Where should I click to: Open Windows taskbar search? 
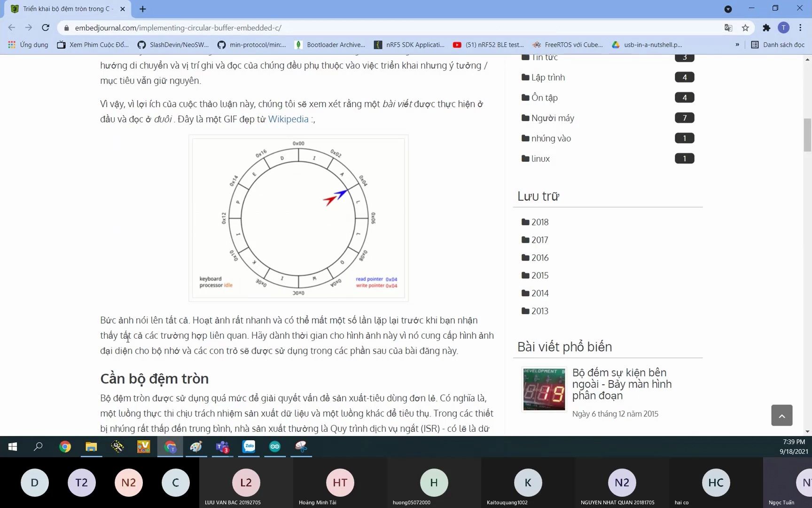click(39, 447)
